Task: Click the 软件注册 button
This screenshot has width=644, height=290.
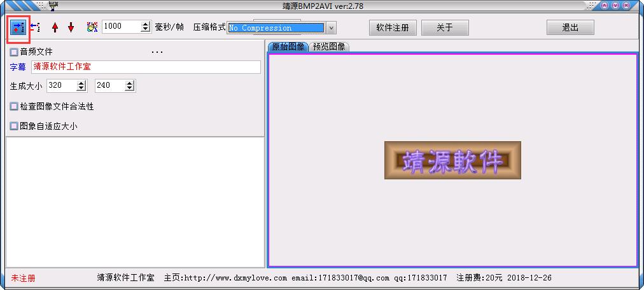Action: tap(393, 27)
